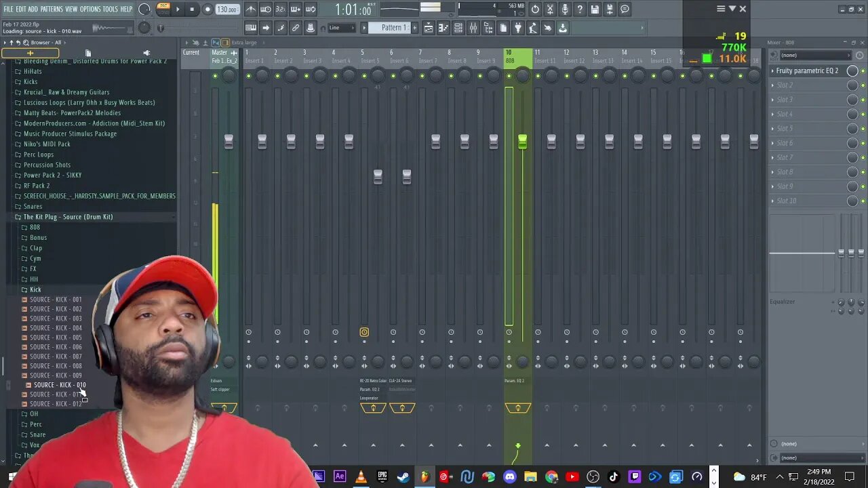The width and height of the screenshot is (868, 488).
Task: Click the Record button
Action: click(x=208, y=9)
